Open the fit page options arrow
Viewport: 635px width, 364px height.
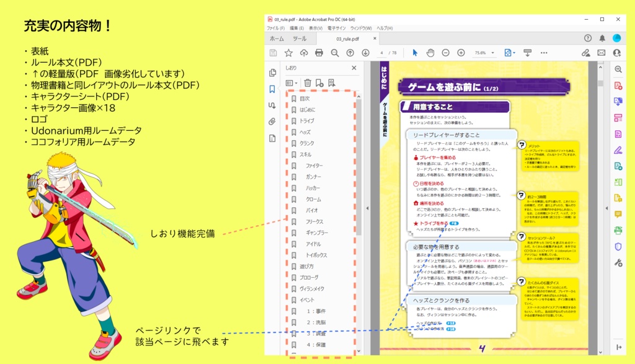tap(514, 53)
